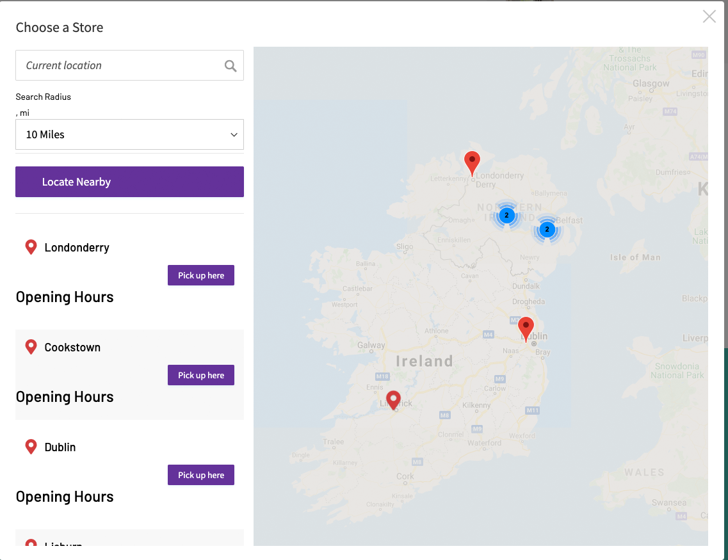The width and height of the screenshot is (728, 560).
Task: Click the Enniskillen label on the map
Action: 453,240
